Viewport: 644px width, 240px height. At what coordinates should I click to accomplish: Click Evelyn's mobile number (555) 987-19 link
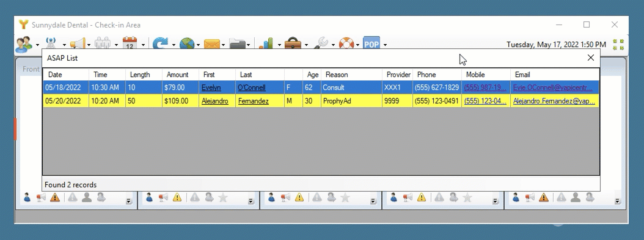pos(485,88)
